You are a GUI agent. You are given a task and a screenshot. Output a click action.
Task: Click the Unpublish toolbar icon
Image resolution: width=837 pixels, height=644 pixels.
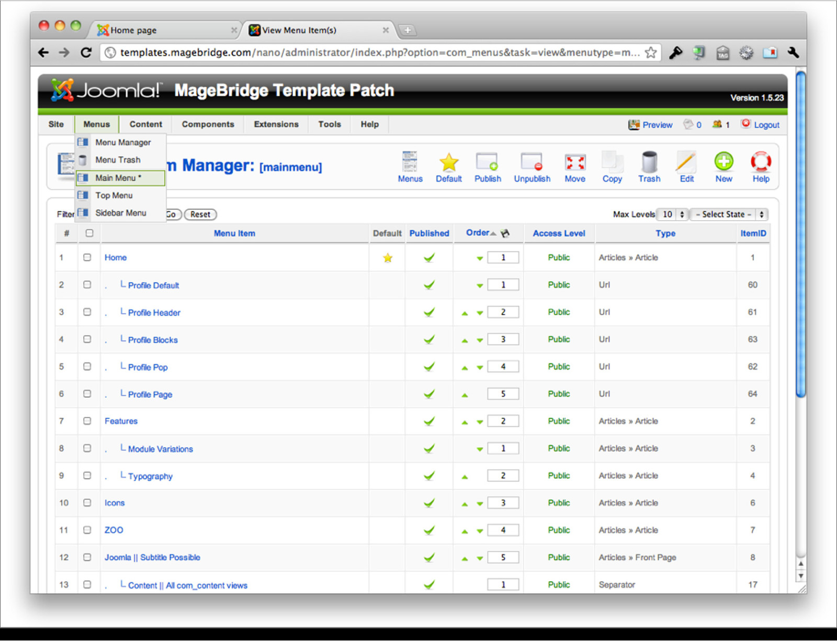click(x=532, y=162)
